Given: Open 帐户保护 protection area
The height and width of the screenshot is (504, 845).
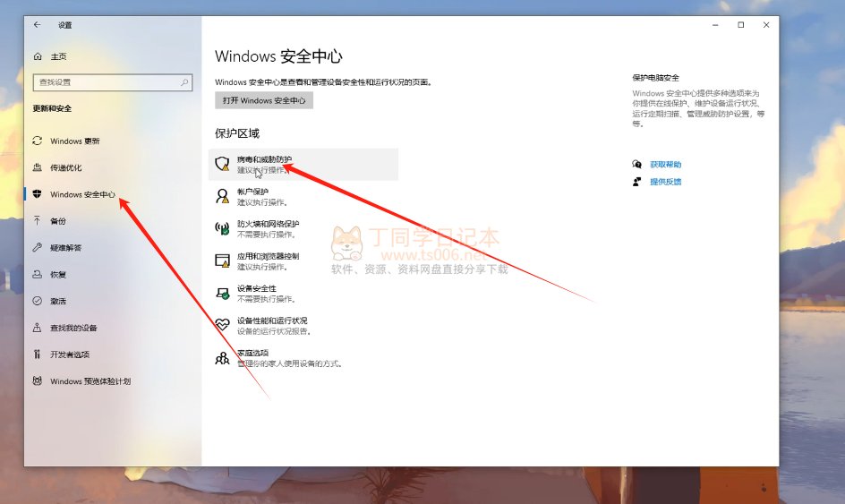Looking at the screenshot, I should click(x=303, y=196).
